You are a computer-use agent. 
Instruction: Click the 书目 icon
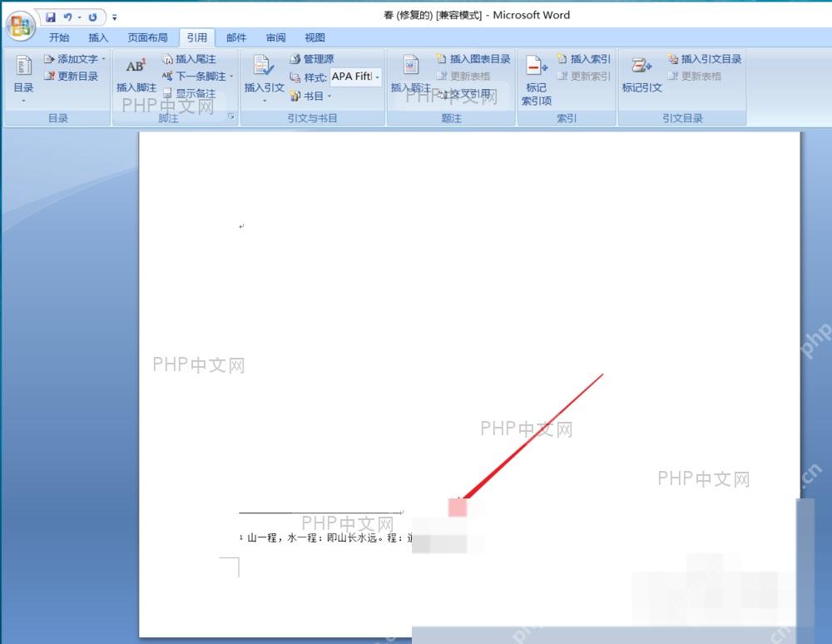pyautogui.click(x=295, y=96)
